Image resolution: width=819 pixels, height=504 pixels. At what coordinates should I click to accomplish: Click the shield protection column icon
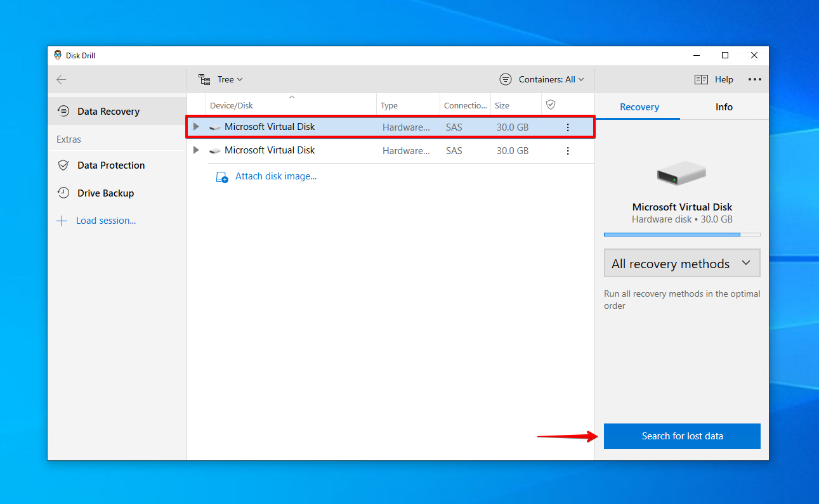[x=551, y=105]
